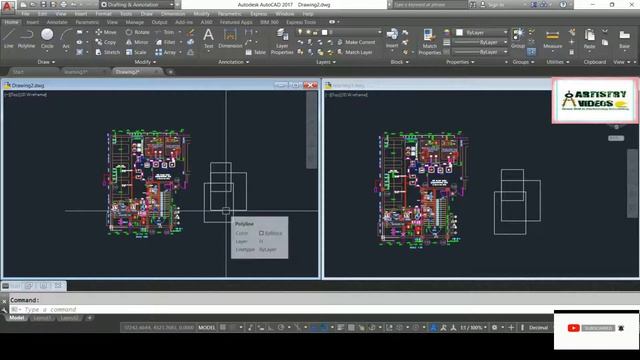The height and width of the screenshot is (360, 640).
Task: Click the Plot print icon in quick access toolbar
Action: (x=64, y=4)
